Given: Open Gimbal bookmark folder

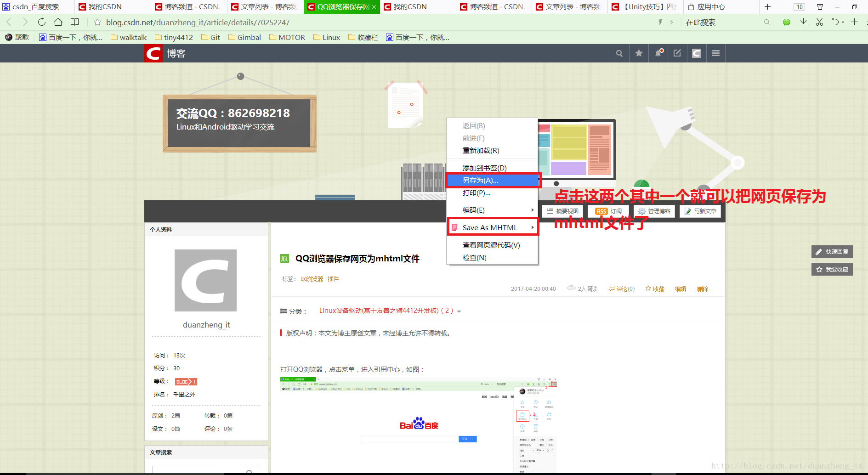Looking at the screenshot, I should point(244,37).
